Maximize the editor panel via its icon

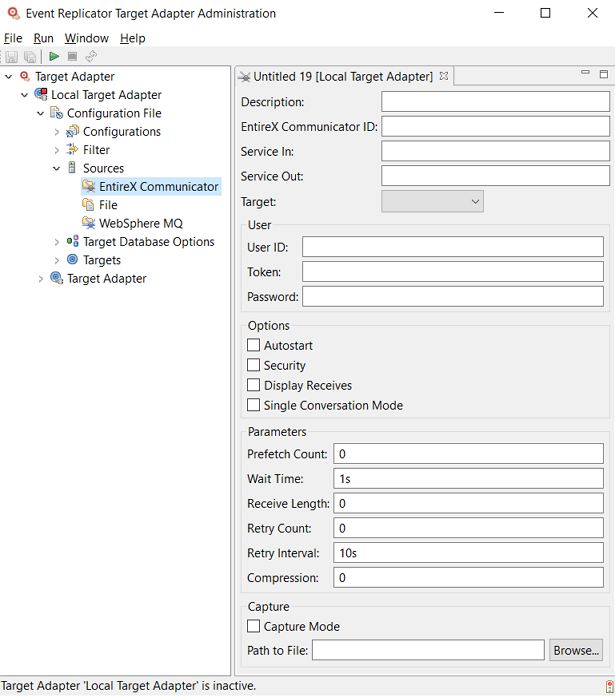(603, 75)
